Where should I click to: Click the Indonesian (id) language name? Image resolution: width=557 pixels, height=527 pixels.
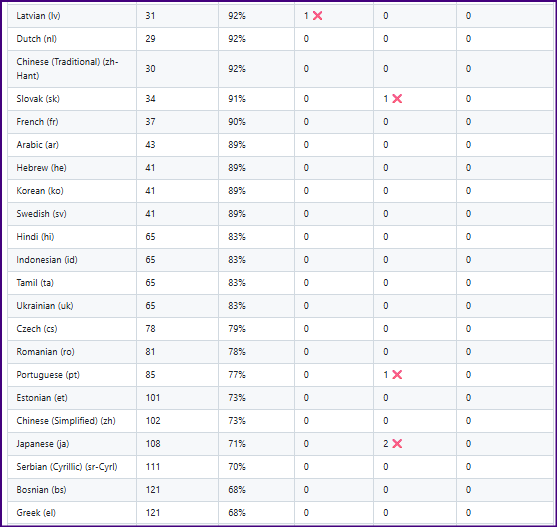[47, 260]
